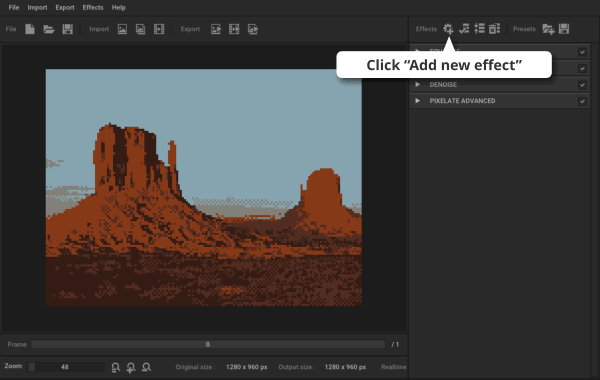Click the check-all effects icon
The image size is (600, 380).
tap(464, 29)
